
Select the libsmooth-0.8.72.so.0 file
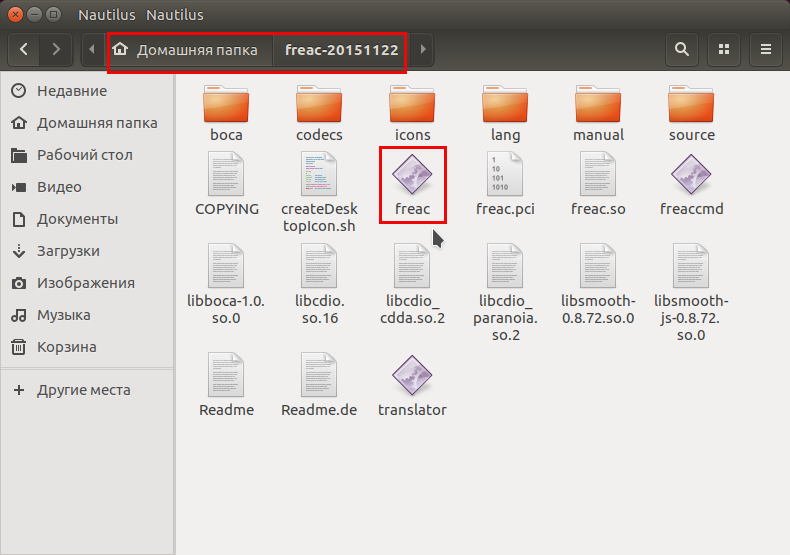(x=598, y=285)
